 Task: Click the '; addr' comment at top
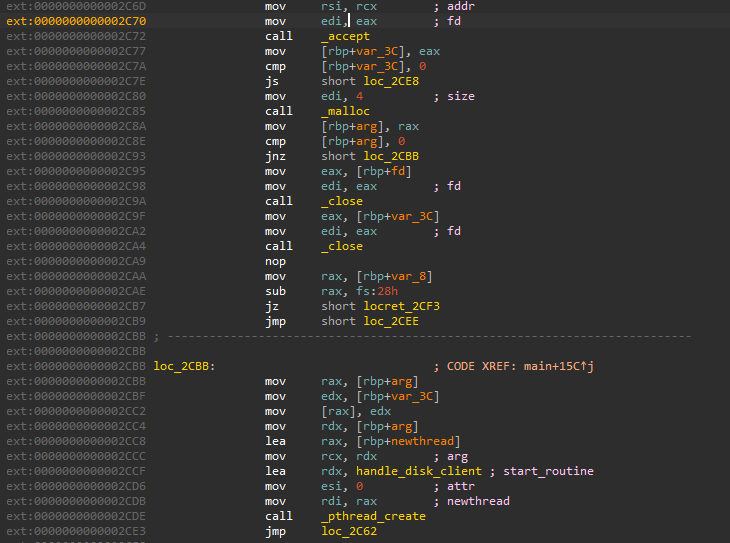[454, 7]
